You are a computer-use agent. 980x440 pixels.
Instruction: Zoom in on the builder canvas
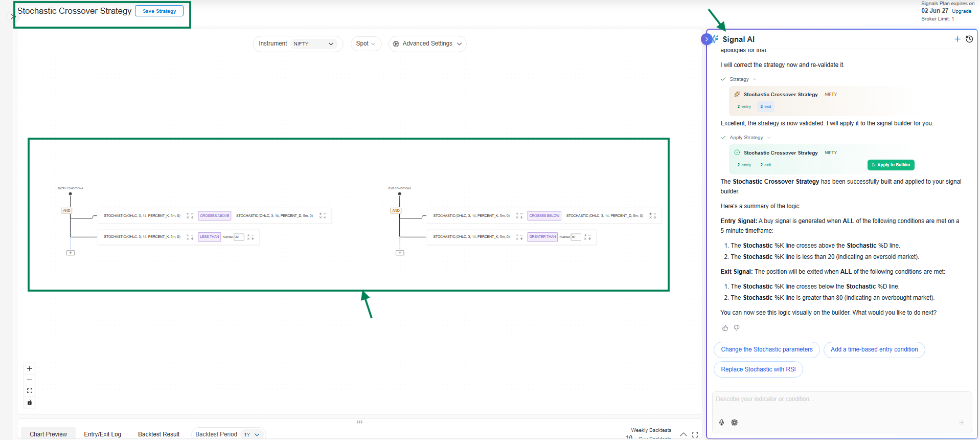tap(30, 368)
